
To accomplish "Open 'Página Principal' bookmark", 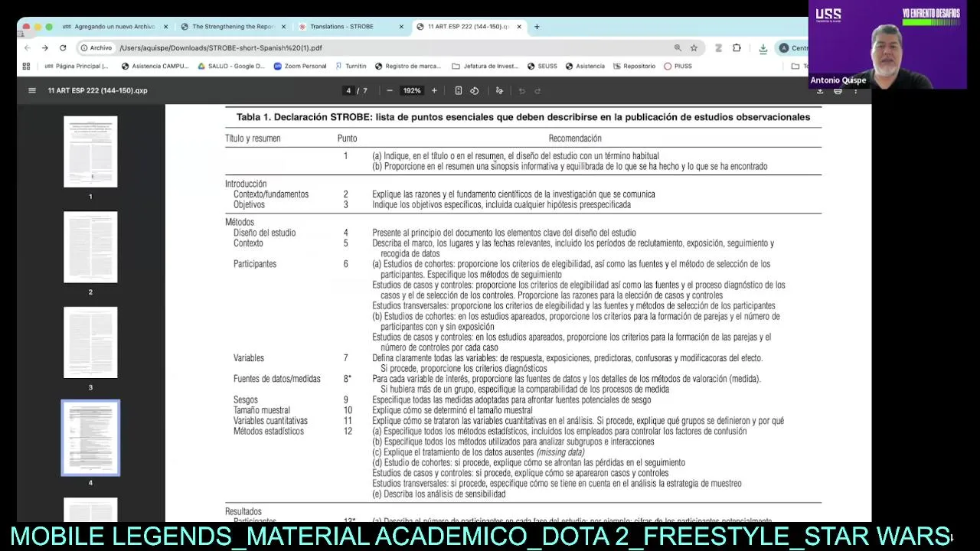I will (x=77, y=67).
